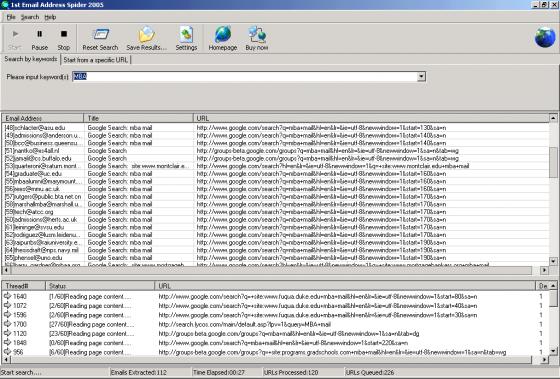Click the Status column header

tap(100, 286)
